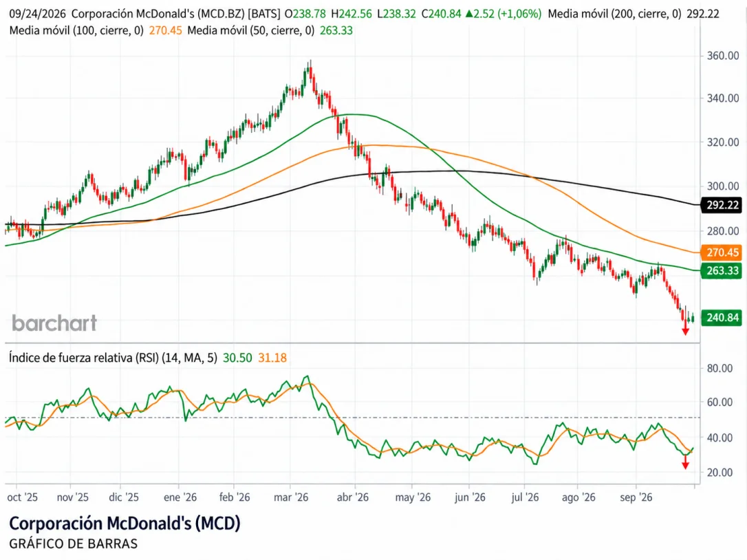Click the high price H242.56

click(x=351, y=14)
